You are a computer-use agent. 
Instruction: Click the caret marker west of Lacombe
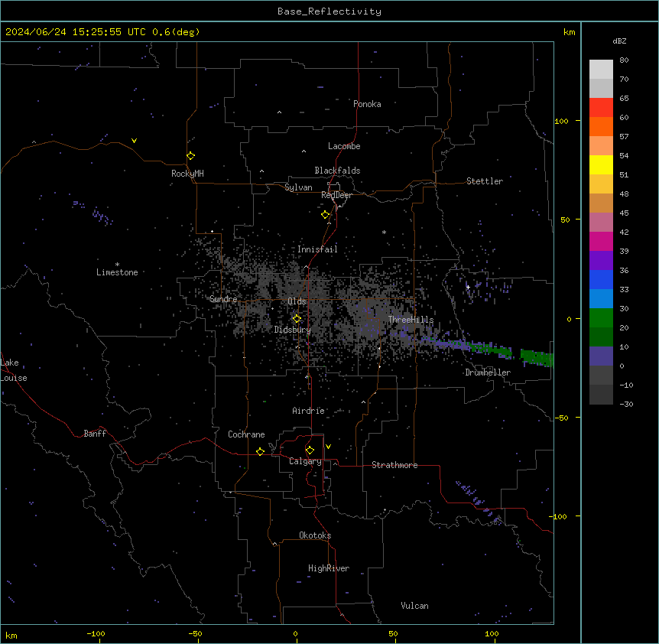click(304, 151)
